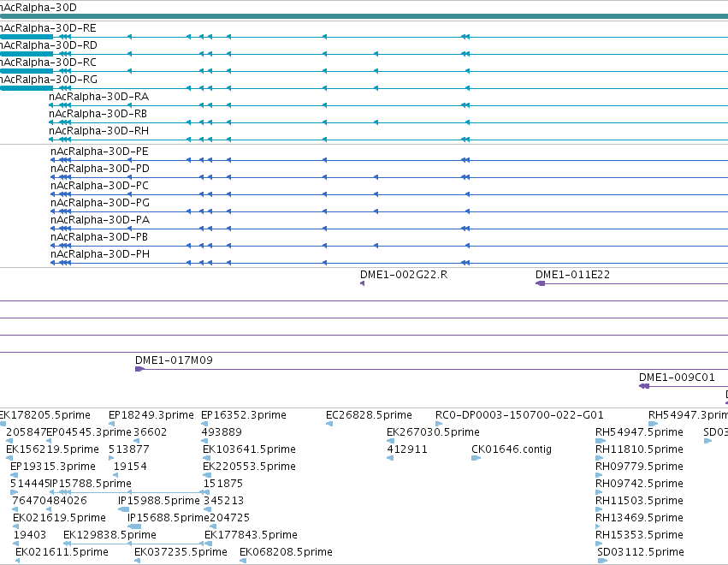This screenshot has height=565, width=728.
Task: Select the DME1-011E22 label
Action: coord(572,275)
